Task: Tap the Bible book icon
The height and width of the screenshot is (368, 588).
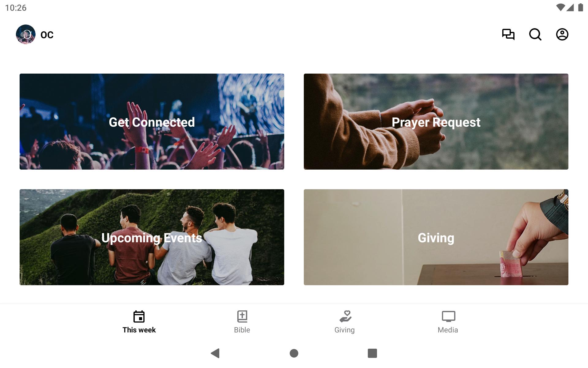Action: tap(242, 316)
